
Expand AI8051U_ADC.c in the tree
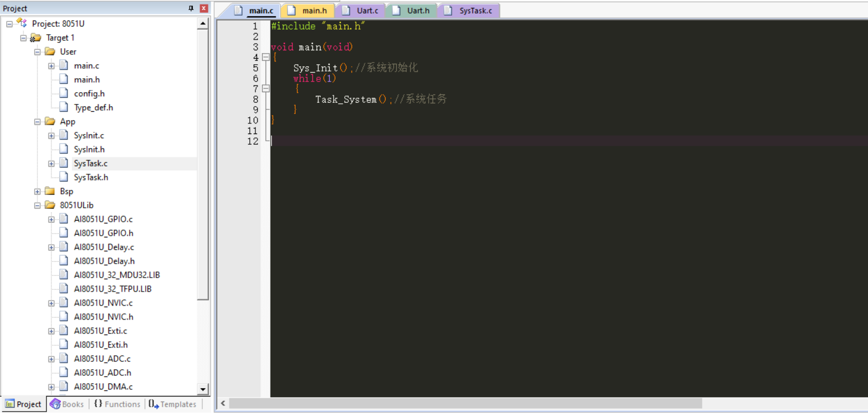(51, 359)
